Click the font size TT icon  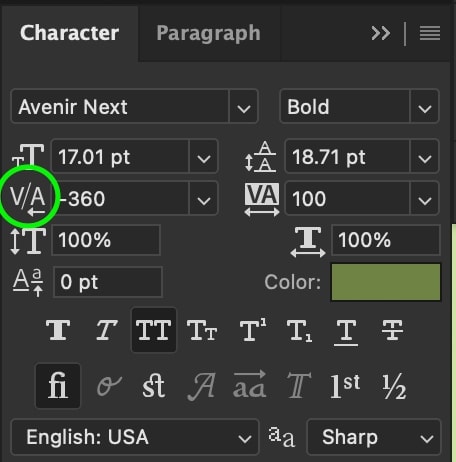pos(28,156)
